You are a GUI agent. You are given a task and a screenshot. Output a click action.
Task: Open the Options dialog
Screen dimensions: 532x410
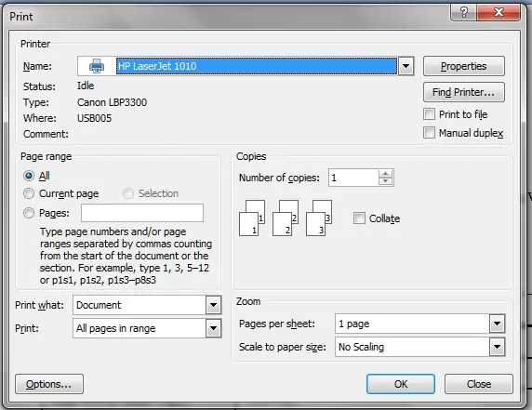tap(49, 384)
